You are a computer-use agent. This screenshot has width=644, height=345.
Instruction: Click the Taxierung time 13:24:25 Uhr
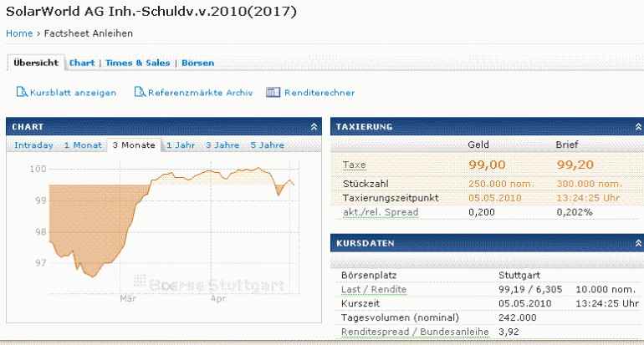point(588,198)
